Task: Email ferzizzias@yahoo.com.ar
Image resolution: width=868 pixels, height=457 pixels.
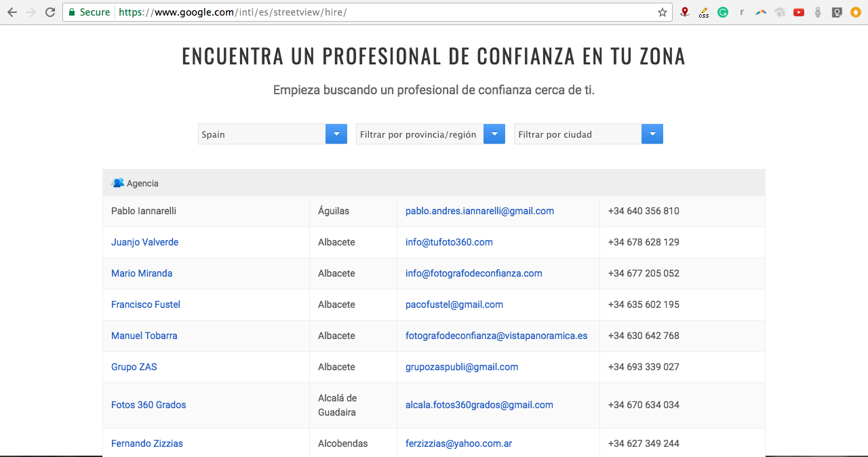Action: (x=458, y=443)
